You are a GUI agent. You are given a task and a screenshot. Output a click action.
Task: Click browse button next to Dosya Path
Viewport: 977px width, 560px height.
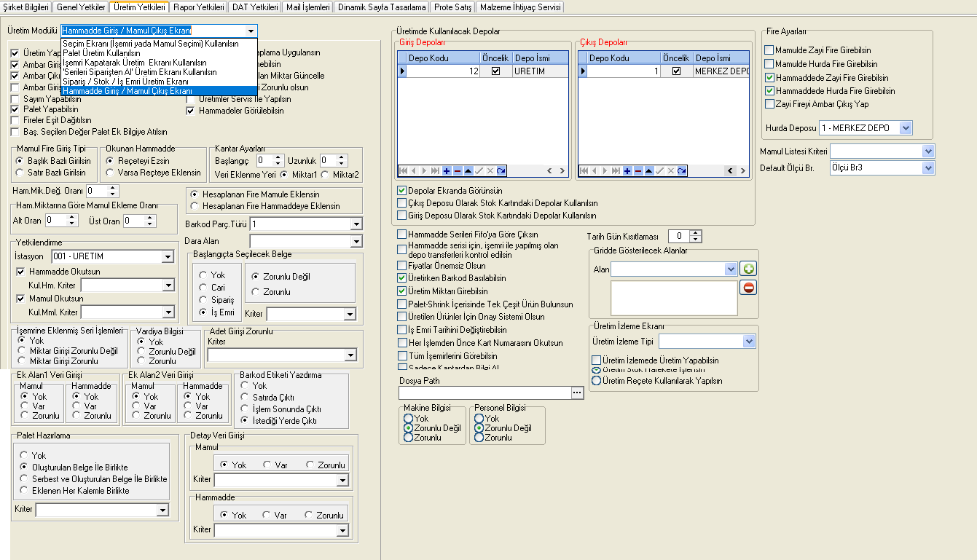tap(578, 393)
